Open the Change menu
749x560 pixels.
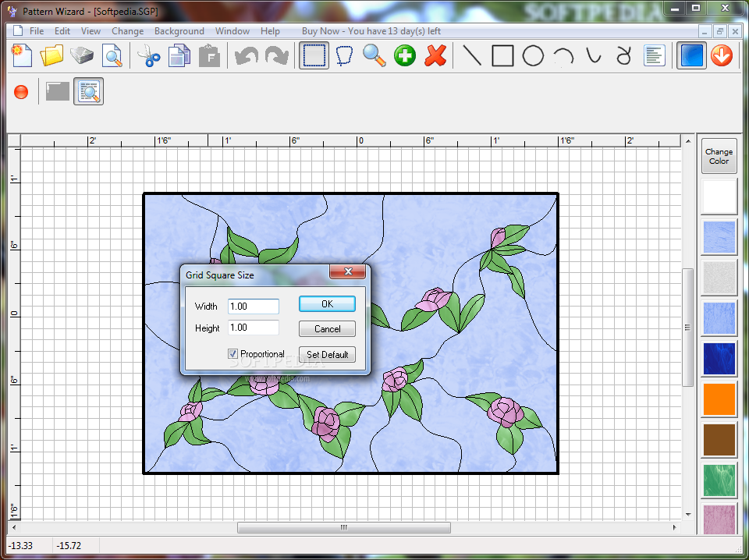click(x=127, y=31)
